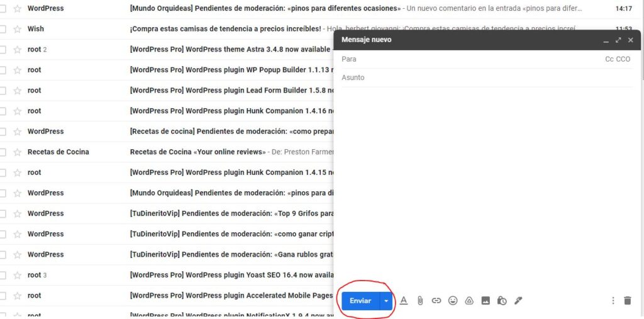
Task: Star the WP Popup Builder email
Action: click(17, 70)
